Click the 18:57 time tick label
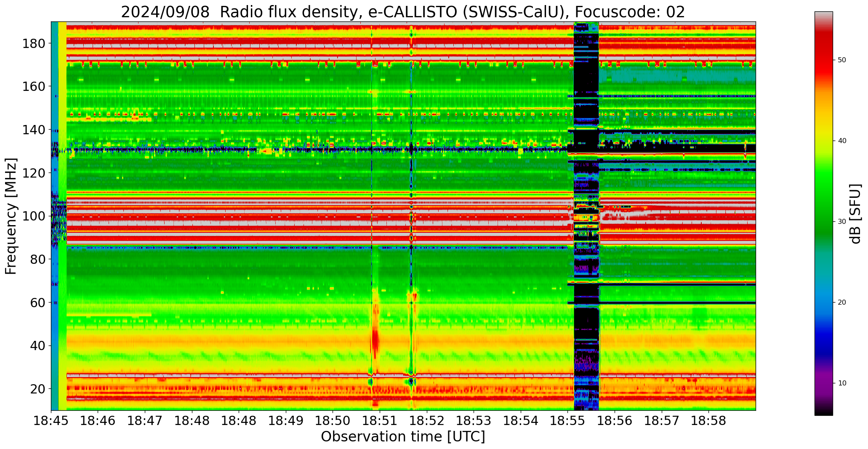The width and height of the screenshot is (868, 449). 661,420
